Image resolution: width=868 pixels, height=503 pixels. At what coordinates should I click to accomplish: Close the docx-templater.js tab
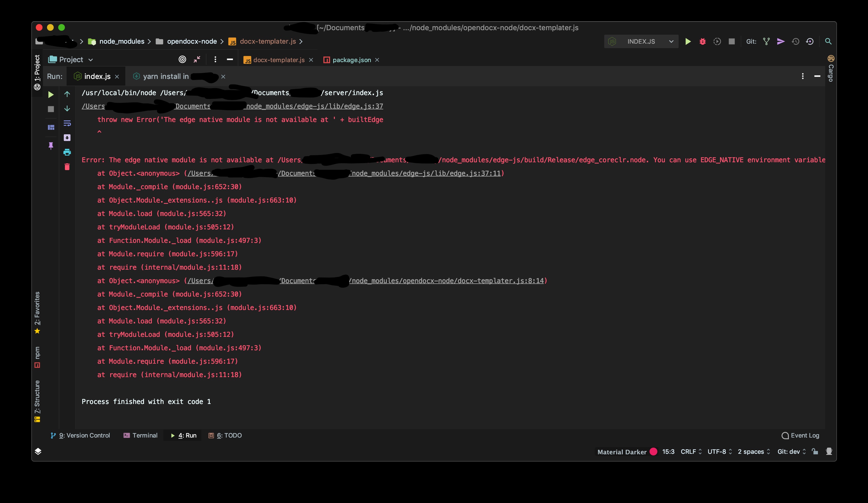311,60
